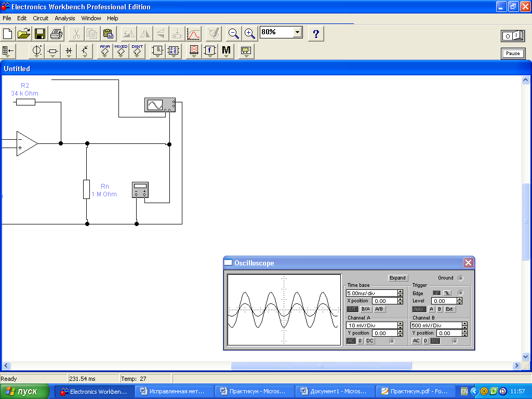The image size is (532, 399).
Task: Click the Time base 5.00ms/div field
Action: [371, 294]
